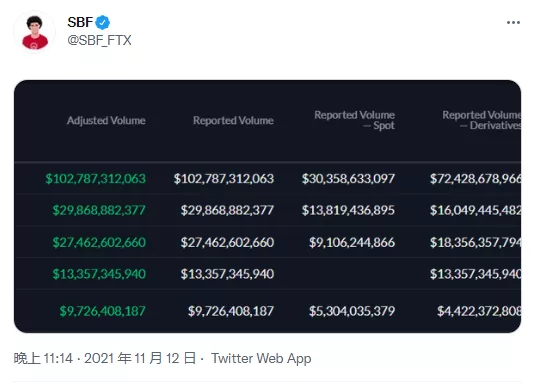Click the blue verified badge
Image resolution: width=537 pixels, height=384 pixels.
click(x=102, y=23)
